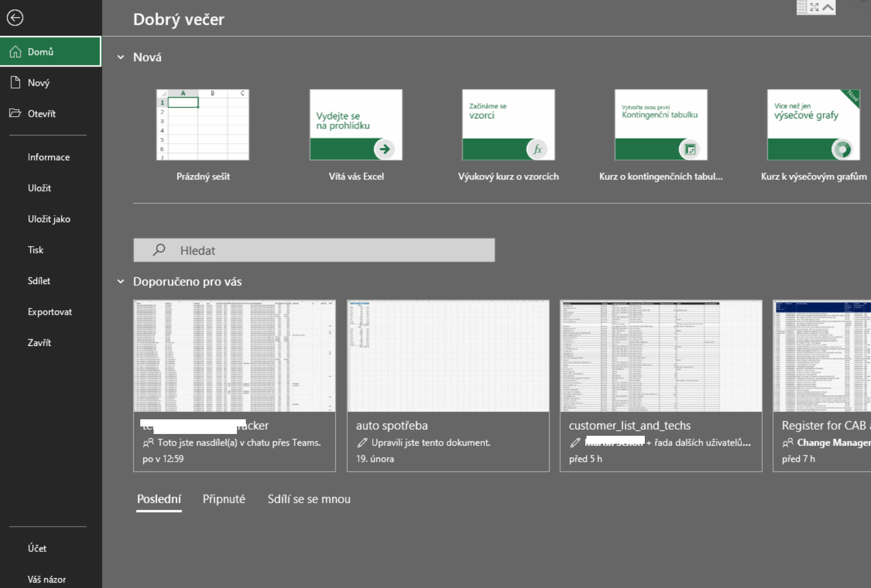Click the arrow icon on the tour template

385,149
